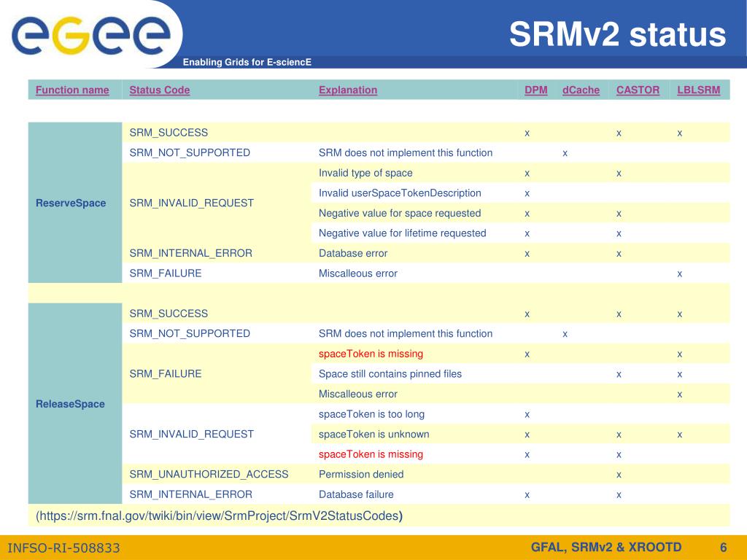
Task: Open the LBLSRM column header link
Action: pos(698,90)
